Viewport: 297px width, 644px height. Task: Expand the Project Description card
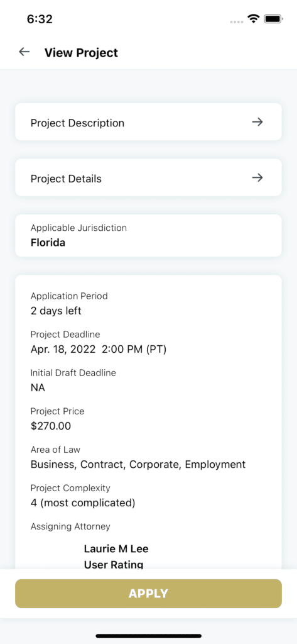148,122
